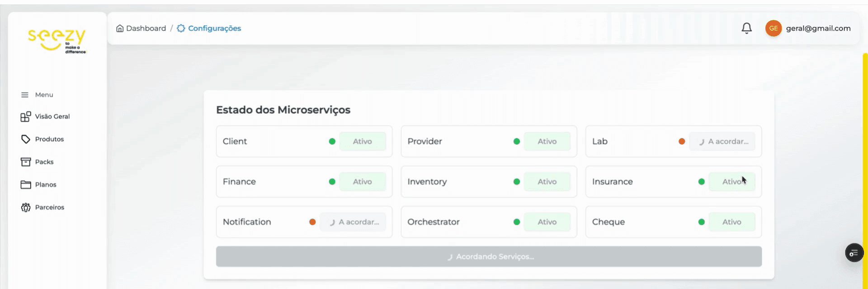The height and width of the screenshot is (289, 868).
Task: Click the Planos folder icon
Action: 26,184
